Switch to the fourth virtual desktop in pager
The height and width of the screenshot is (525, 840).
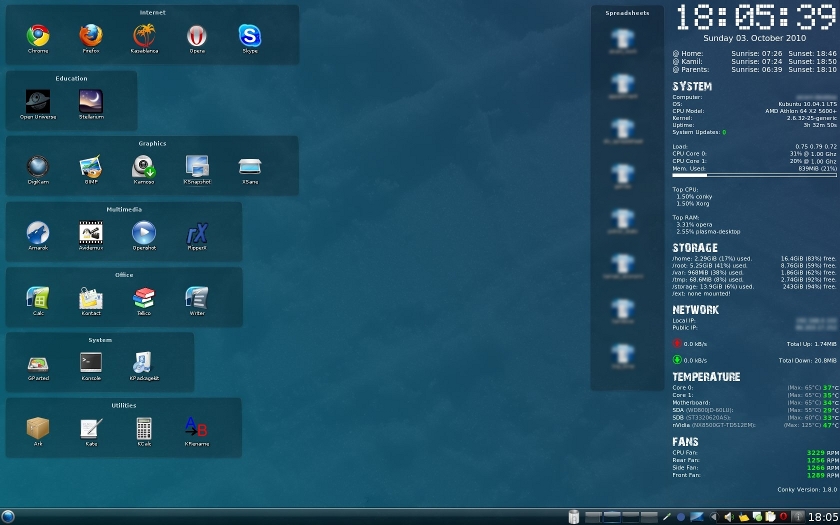[x=649, y=517]
